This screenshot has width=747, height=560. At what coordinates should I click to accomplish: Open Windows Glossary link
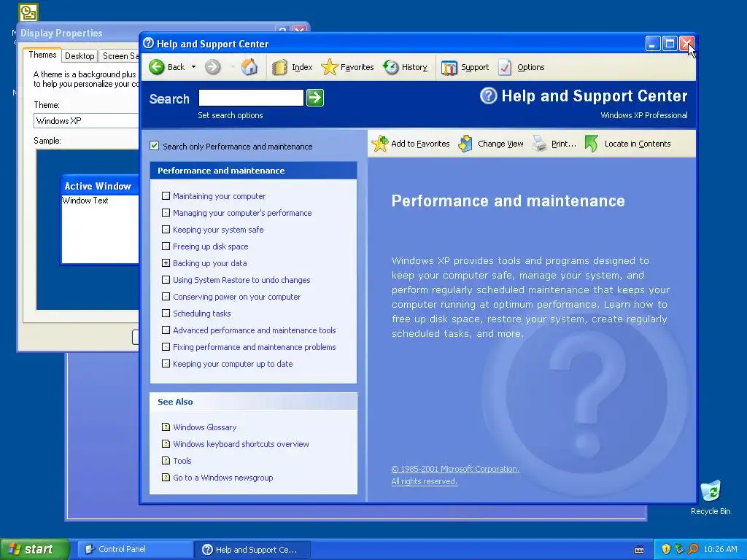[205, 427]
